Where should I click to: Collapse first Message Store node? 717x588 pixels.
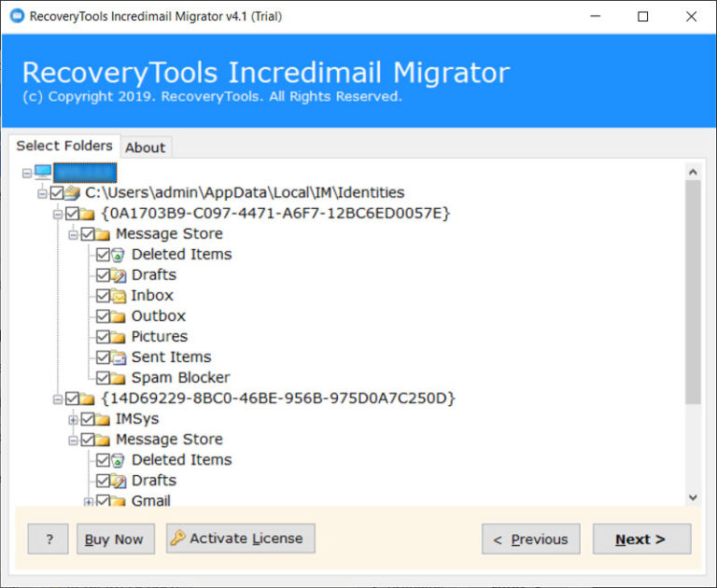(x=73, y=235)
